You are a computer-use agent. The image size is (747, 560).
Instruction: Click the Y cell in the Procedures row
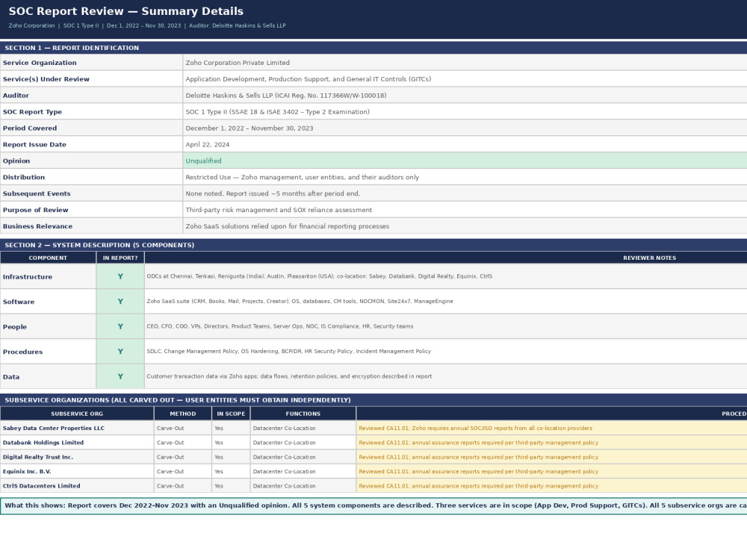(x=120, y=352)
